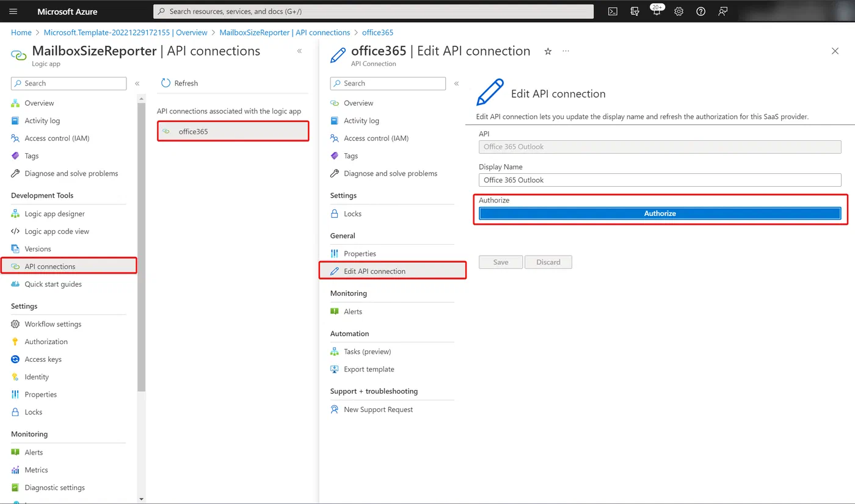Collapse the office365 resource menu
This screenshot has width=855, height=504.
coord(457,84)
